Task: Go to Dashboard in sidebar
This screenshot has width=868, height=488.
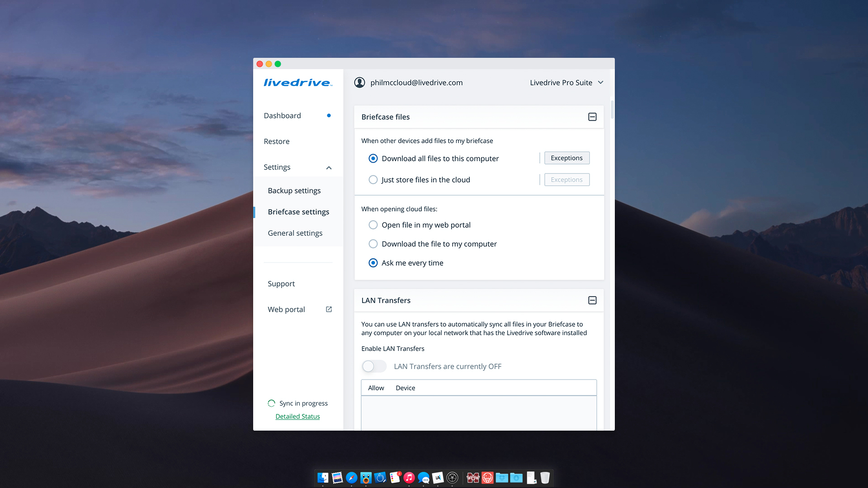Action: click(282, 116)
